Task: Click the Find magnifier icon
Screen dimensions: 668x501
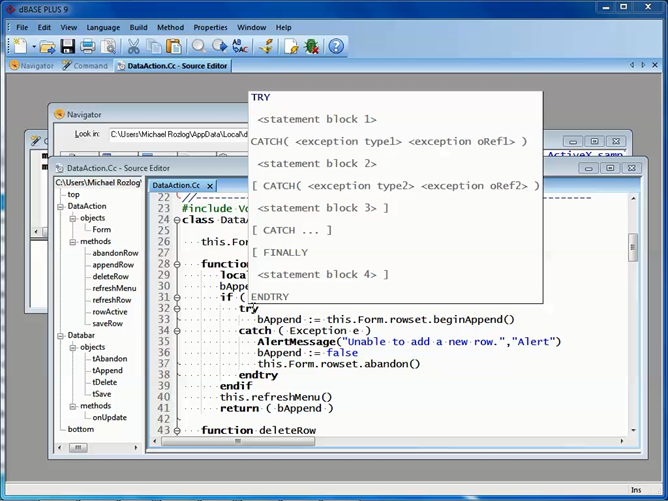Action: (198, 46)
